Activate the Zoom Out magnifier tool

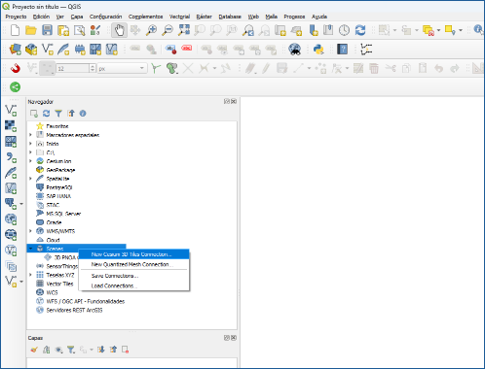(167, 31)
